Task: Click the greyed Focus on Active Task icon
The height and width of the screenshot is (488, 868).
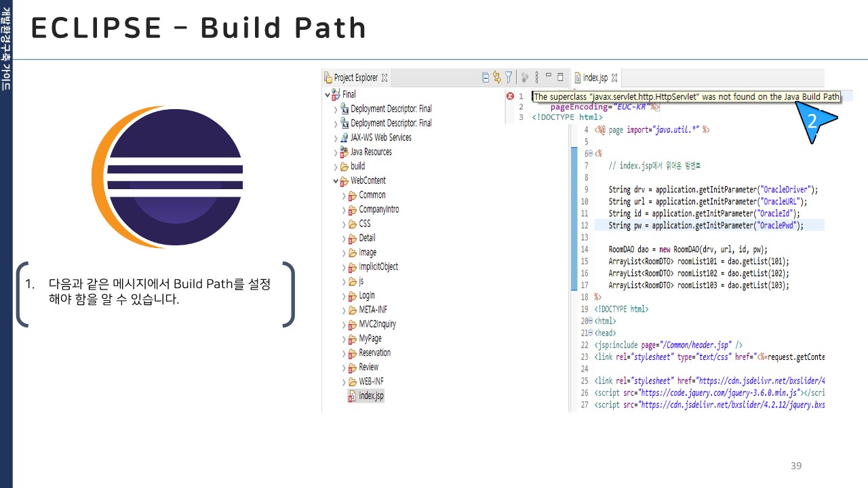Action: (x=524, y=77)
